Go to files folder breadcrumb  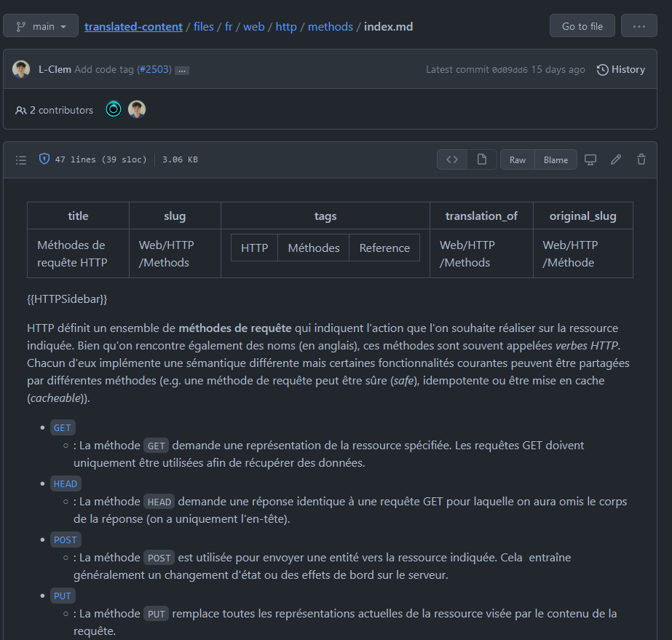204,27
